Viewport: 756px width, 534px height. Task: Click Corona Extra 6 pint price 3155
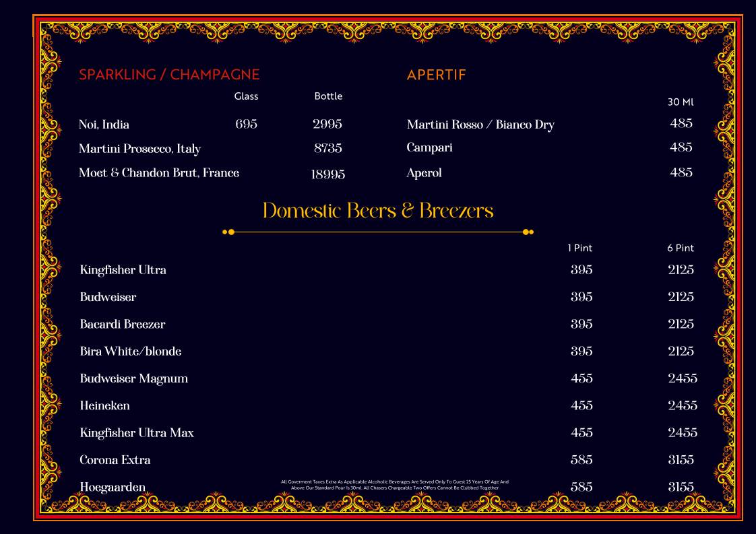point(681,460)
